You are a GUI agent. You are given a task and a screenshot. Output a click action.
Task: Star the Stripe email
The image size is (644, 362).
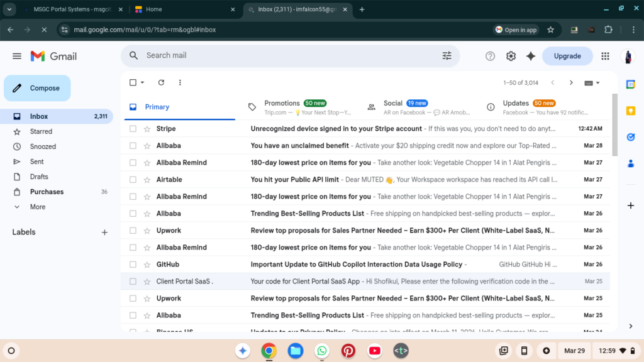(x=147, y=129)
